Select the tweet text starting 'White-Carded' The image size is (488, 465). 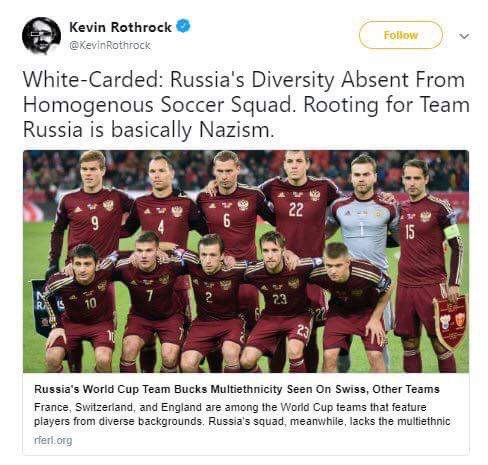(246, 104)
